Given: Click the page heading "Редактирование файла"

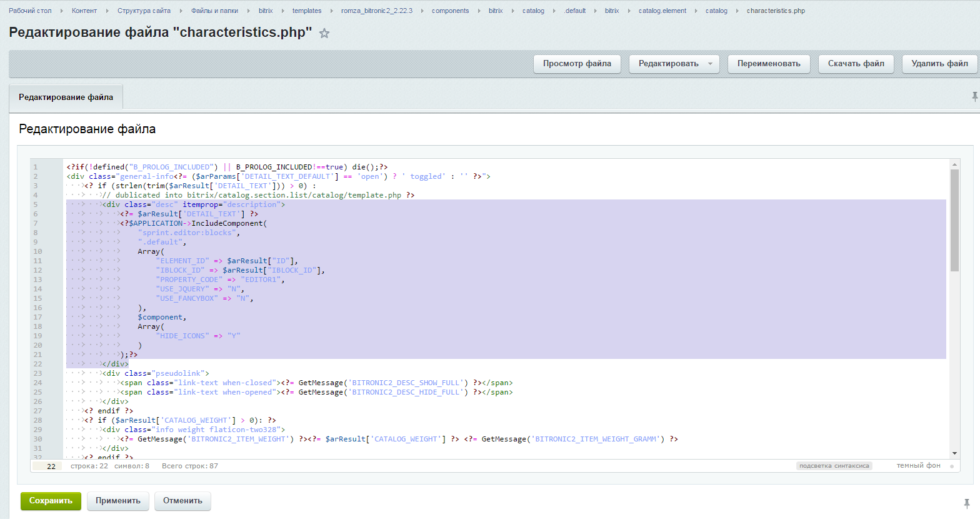Looking at the screenshot, I should [x=87, y=129].
